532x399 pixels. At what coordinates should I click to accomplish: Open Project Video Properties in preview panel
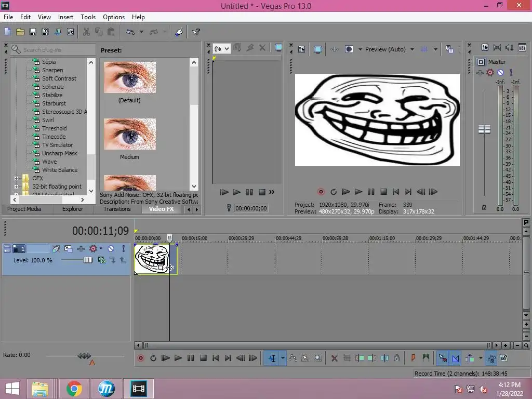(x=302, y=49)
